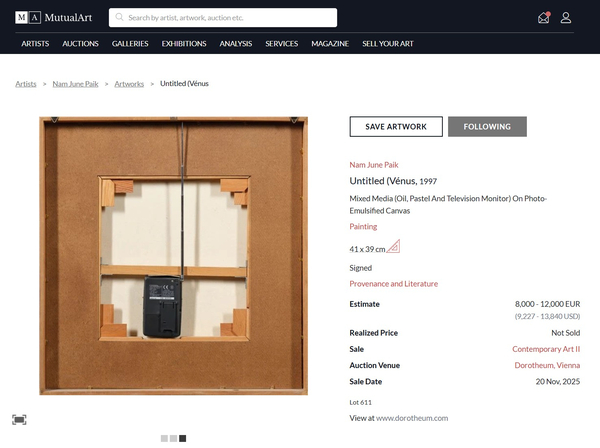Image resolution: width=600 pixels, height=448 pixels.
Task: Click the Save Artwork button
Action: [x=396, y=127]
